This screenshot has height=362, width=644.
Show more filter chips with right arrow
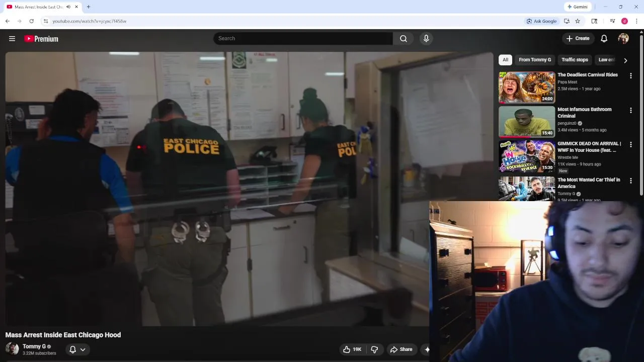[x=625, y=60]
